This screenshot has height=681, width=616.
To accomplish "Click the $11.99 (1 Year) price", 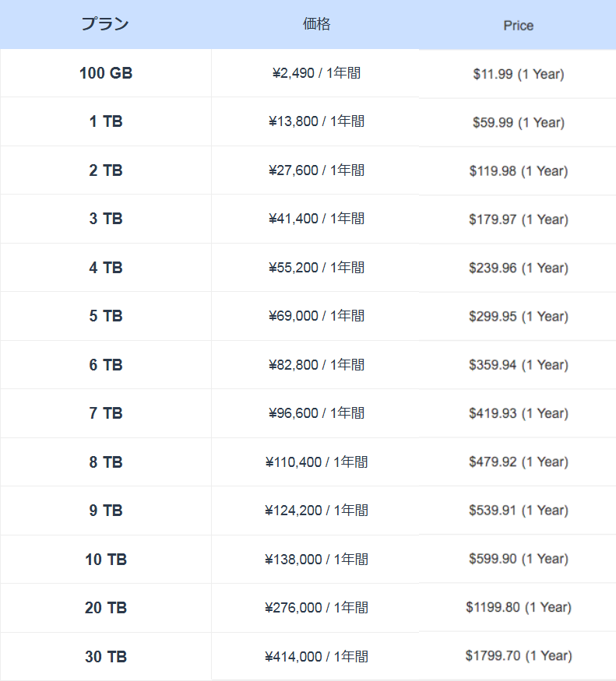I will pos(519,74).
